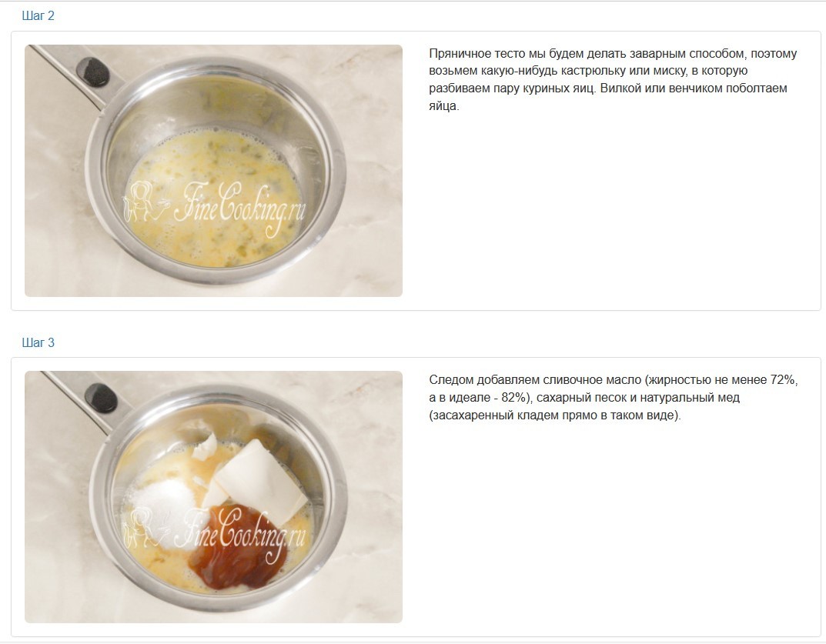Screen dimensions: 826x644
Task: Click the word "яйца." ending the Step 2 text
Action: click(443, 106)
